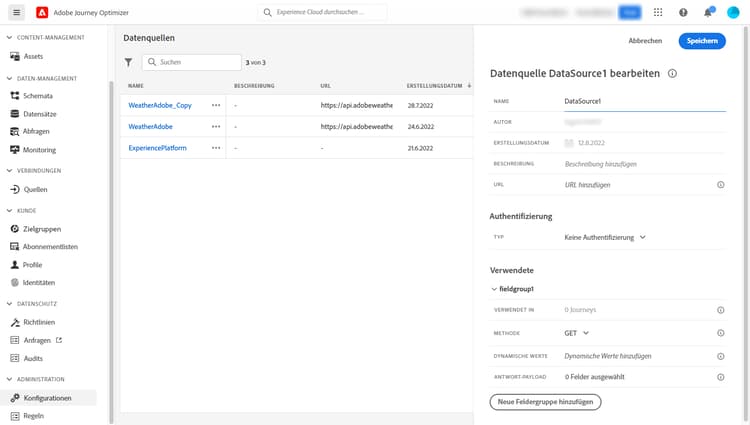Click the Adobe logo icon
The width and height of the screenshot is (750, 425).
[x=42, y=12]
